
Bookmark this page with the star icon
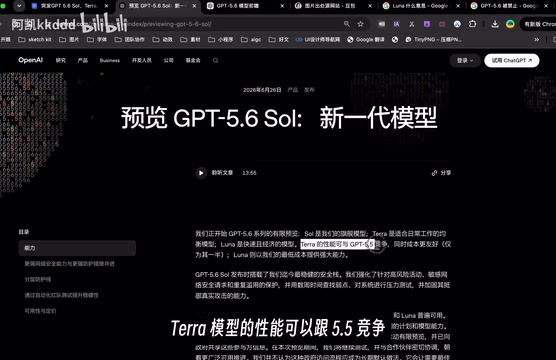(361, 24)
